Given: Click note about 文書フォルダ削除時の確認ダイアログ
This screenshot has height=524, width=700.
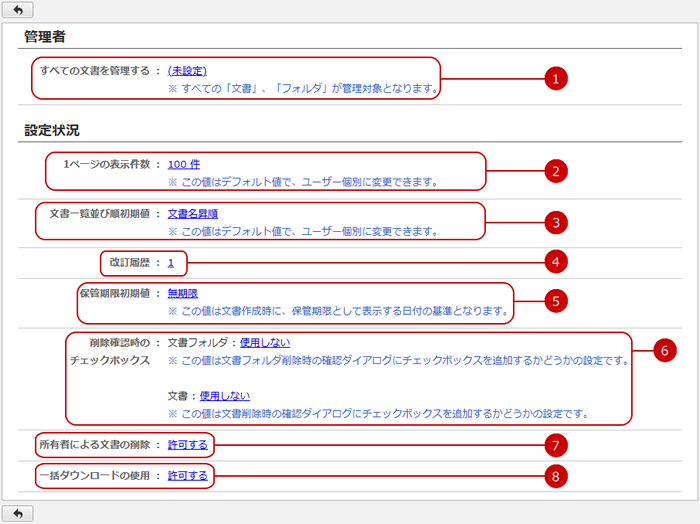Looking at the screenshot, I should click(399, 360).
